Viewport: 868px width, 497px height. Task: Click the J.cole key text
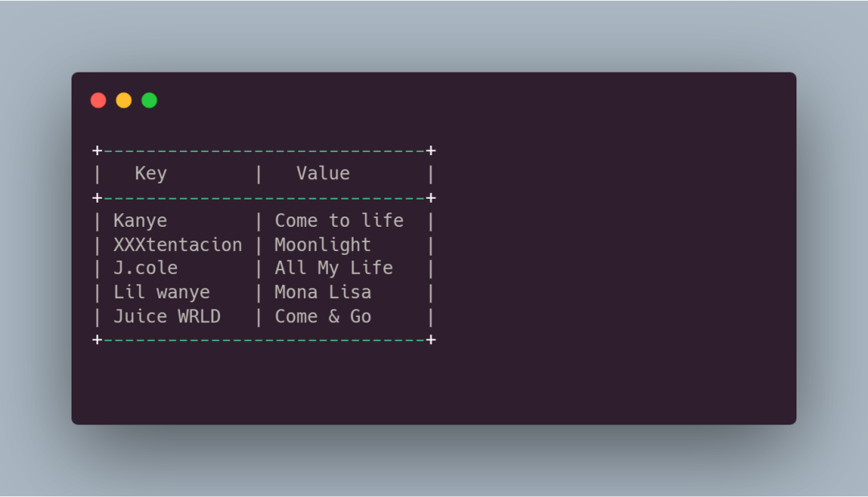tap(145, 268)
